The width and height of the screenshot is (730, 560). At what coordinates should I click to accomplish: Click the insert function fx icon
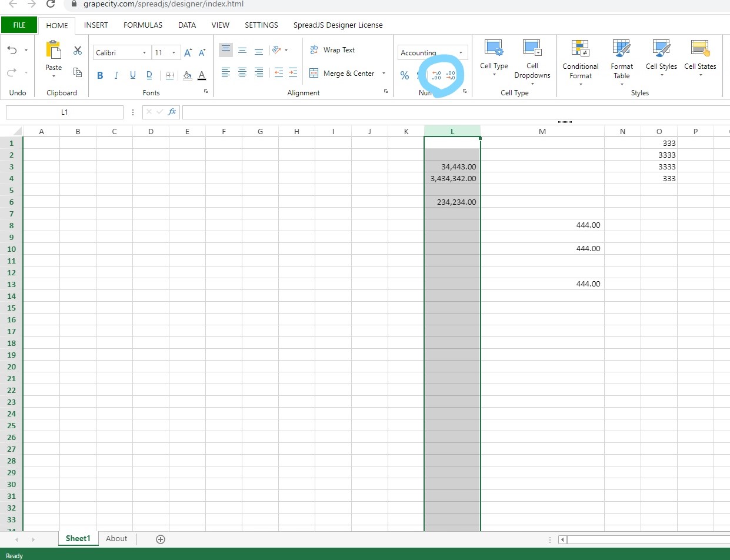[x=172, y=112]
